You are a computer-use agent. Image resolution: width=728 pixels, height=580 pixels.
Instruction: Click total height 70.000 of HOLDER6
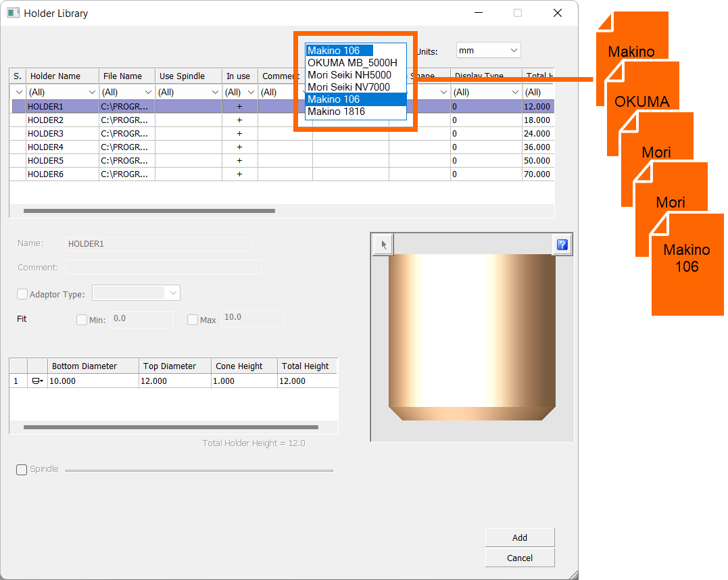[x=537, y=174]
